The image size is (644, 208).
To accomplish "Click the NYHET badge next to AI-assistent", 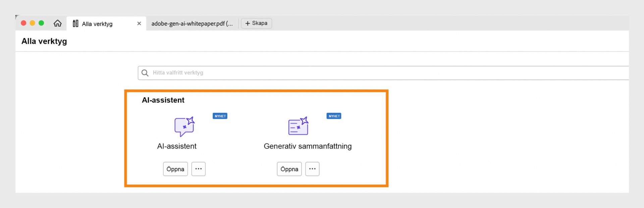I will click(220, 116).
